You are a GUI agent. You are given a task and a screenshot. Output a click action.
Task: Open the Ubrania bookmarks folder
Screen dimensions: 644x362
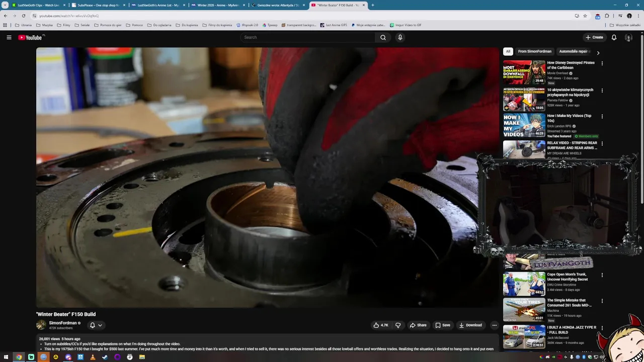23,25
